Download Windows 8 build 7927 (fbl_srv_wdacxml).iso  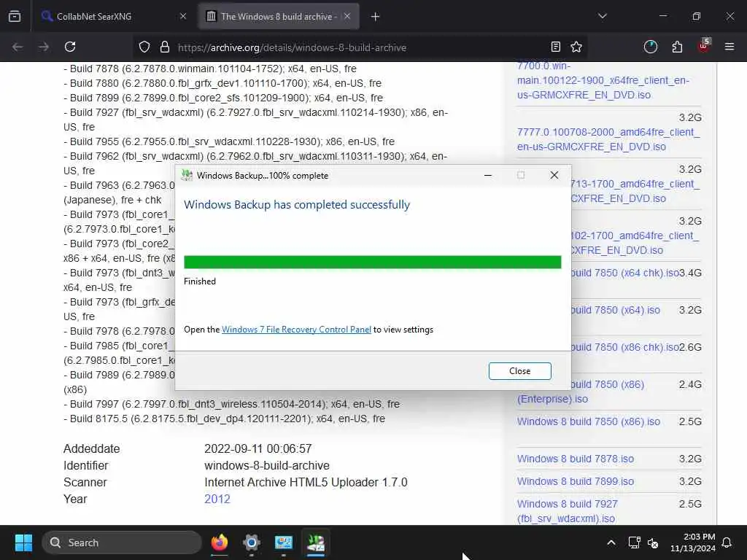pyautogui.click(x=568, y=511)
